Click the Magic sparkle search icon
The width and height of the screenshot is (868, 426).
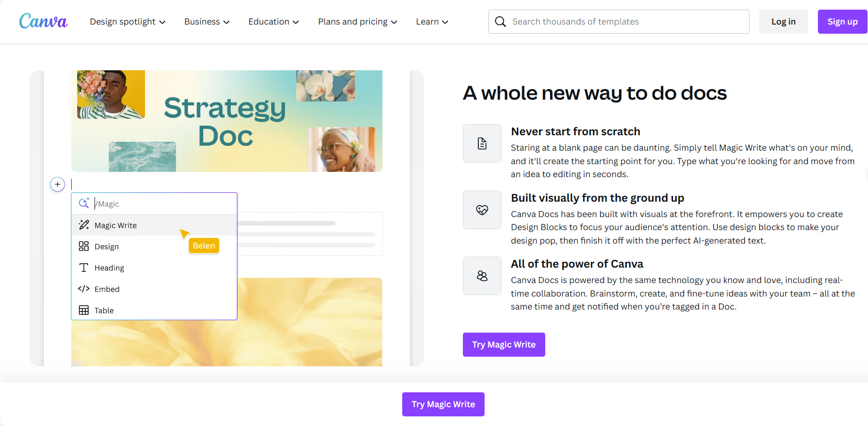click(x=84, y=203)
